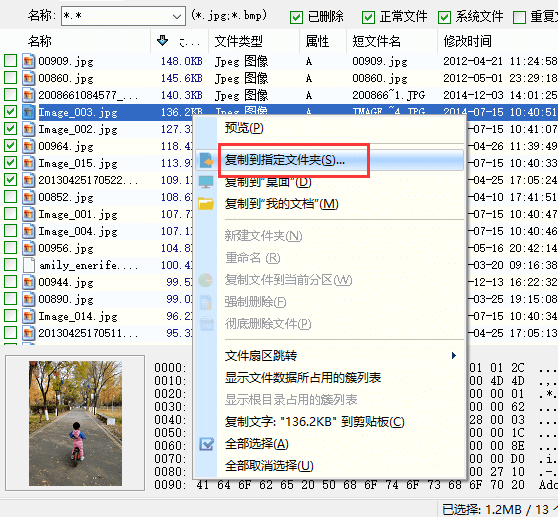Select 复制到"桌面"(D) menu entry
Image resolution: width=558 pixels, height=517 pixels.
[268, 182]
